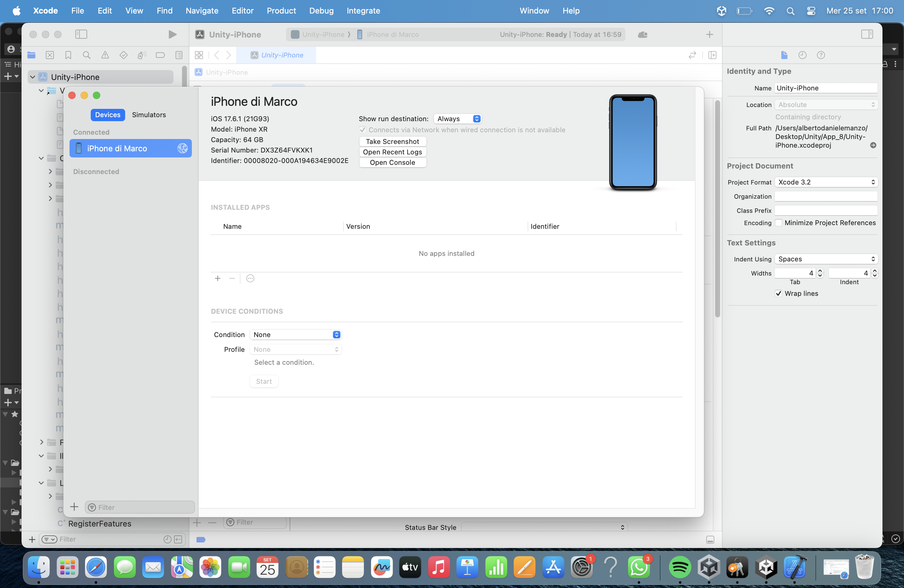Open the Test navigator diamond icon
Screen dimensions: 904x588
point(123,55)
